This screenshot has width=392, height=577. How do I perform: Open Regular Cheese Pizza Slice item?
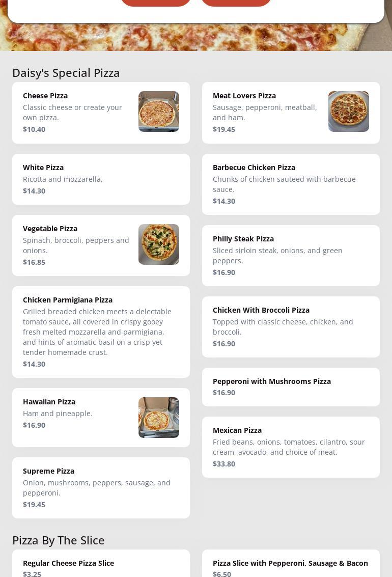pyautogui.click(x=101, y=566)
